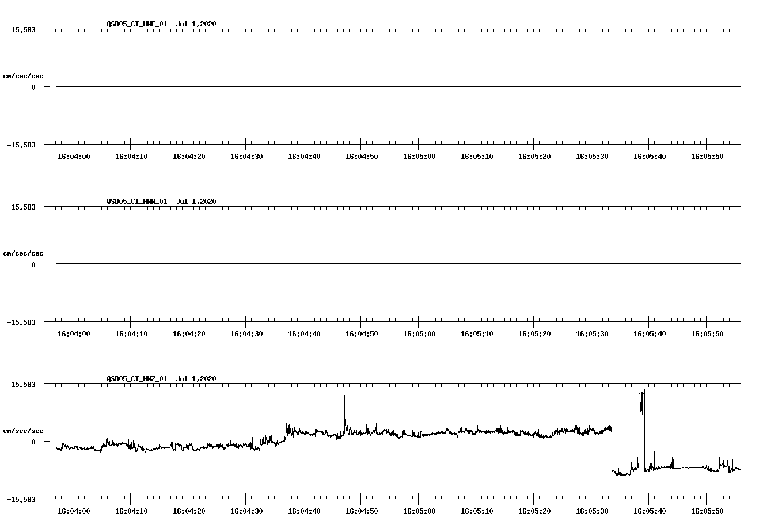Click 16:04:50 time label under HNZ plot
Screen dimensions: 782x532
362,511
